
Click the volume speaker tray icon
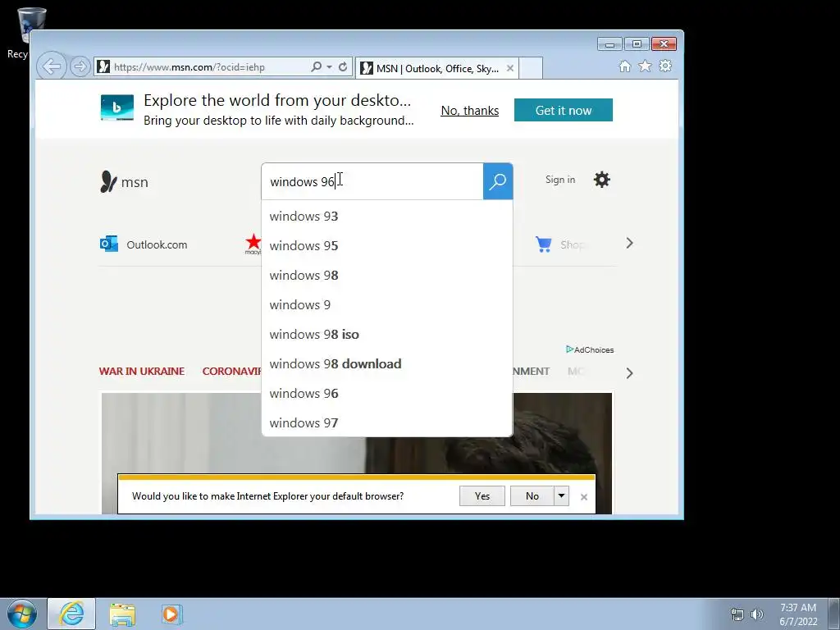point(757,614)
